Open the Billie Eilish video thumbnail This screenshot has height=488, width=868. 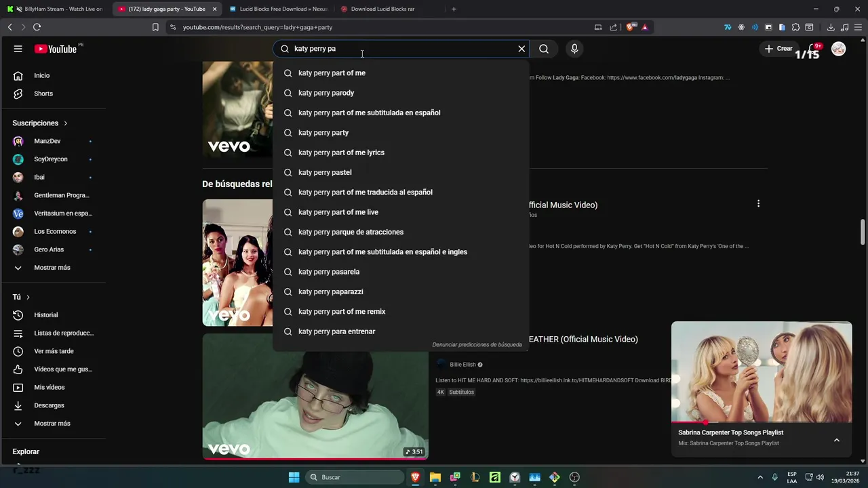(x=315, y=396)
